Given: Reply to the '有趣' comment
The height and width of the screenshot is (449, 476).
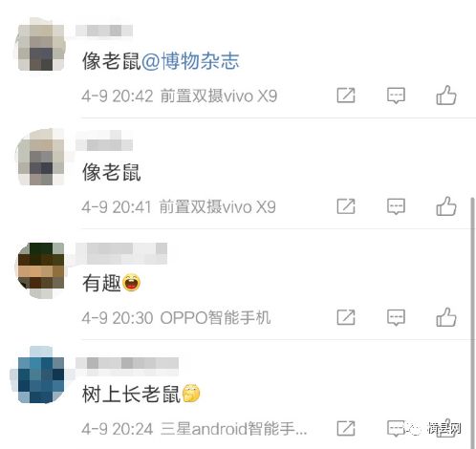Looking at the screenshot, I should [396, 317].
